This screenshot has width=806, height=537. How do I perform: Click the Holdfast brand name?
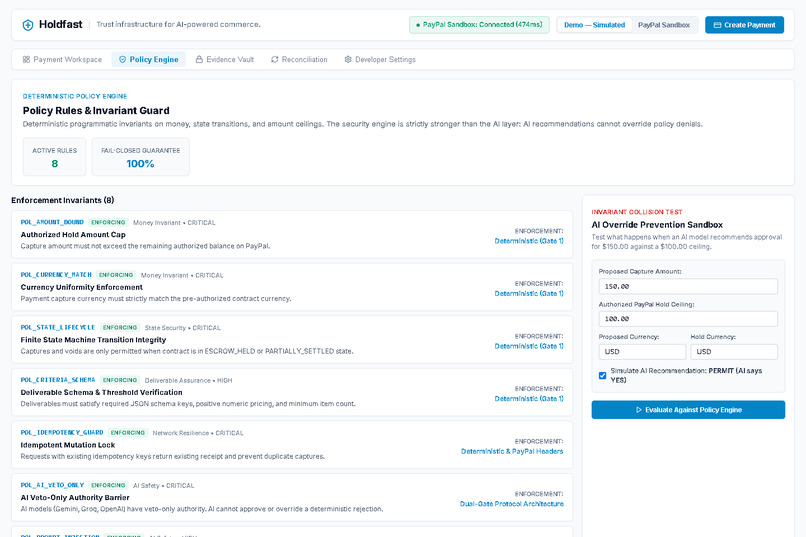coord(61,24)
